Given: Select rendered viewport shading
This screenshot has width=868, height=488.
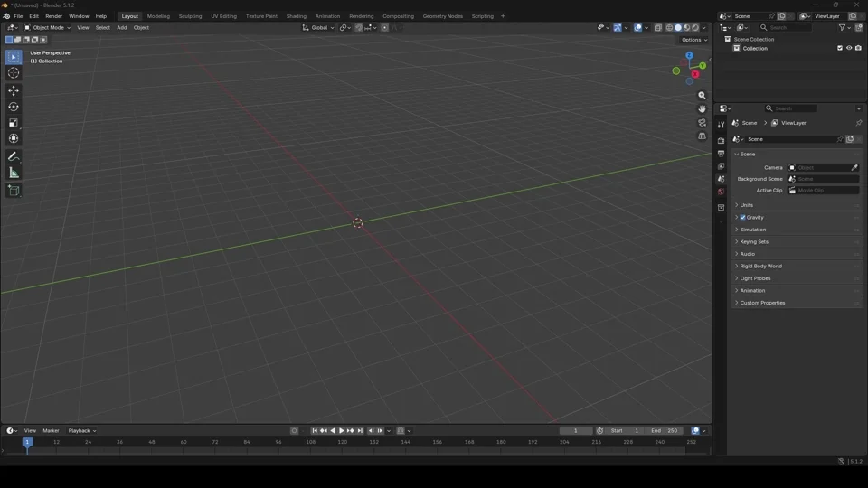Looking at the screenshot, I should point(695,28).
